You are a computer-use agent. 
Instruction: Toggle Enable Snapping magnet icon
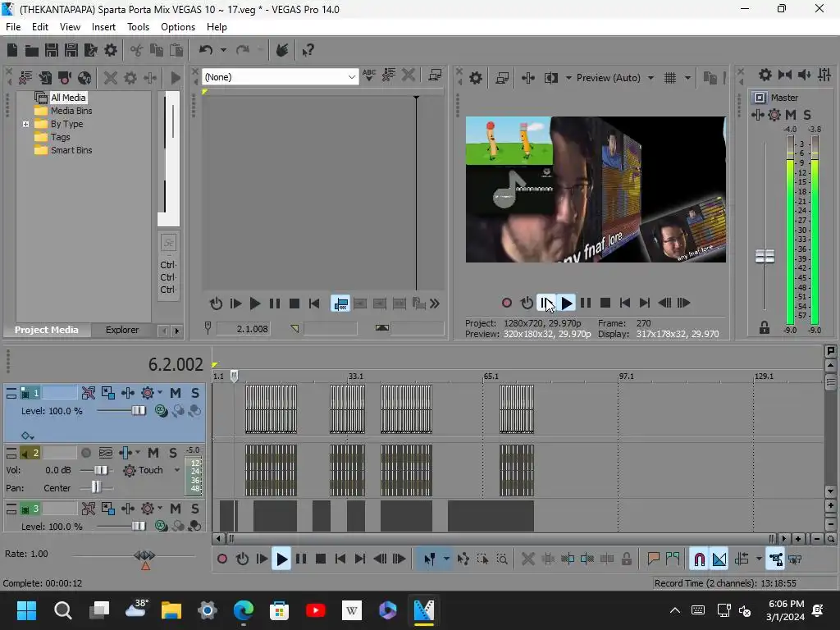click(699, 559)
